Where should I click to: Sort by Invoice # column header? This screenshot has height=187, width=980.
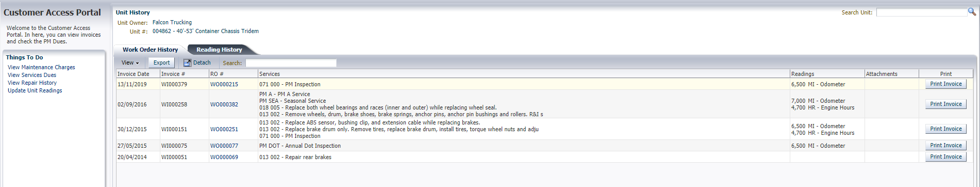184,74
